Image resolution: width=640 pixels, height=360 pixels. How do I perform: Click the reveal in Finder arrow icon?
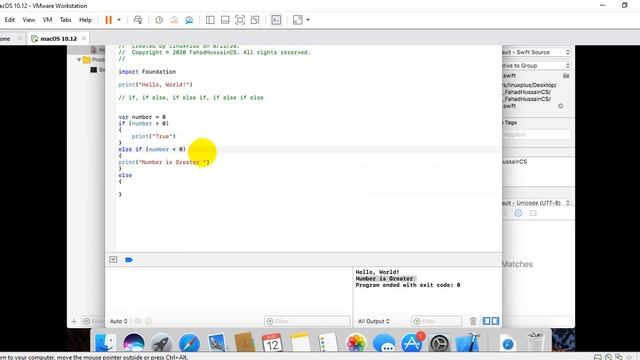click(x=561, y=106)
